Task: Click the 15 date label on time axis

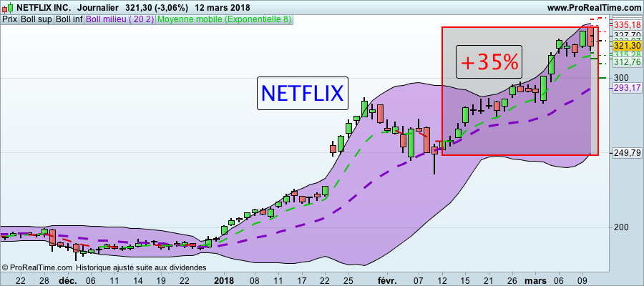Action: (x=465, y=281)
